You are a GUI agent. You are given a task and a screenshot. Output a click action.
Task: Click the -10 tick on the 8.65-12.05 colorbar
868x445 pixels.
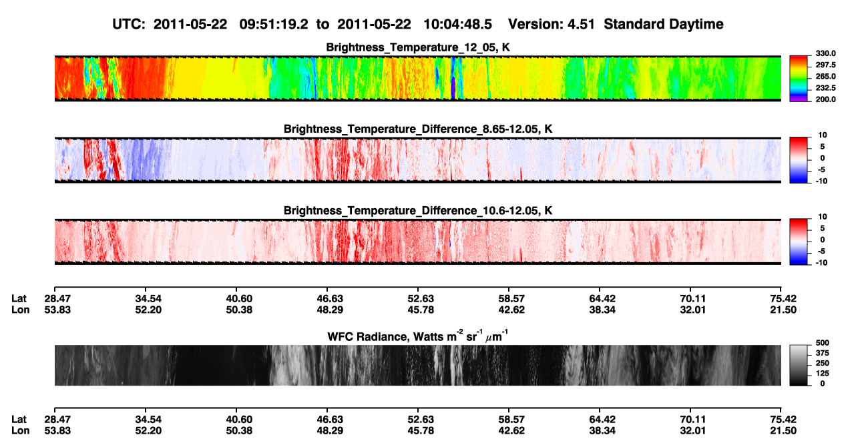tap(821, 181)
